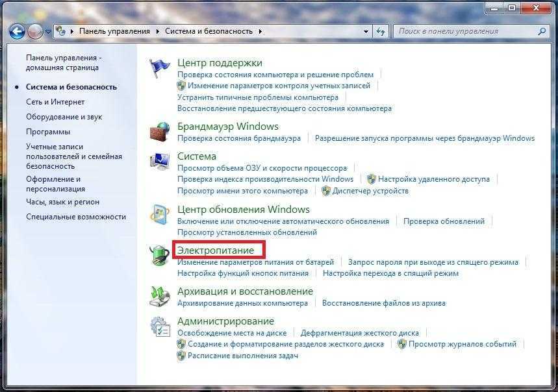The height and width of the screenshot is (392, 558).
Task: Click the Администрирование gear icon
Action: point(160,326)
